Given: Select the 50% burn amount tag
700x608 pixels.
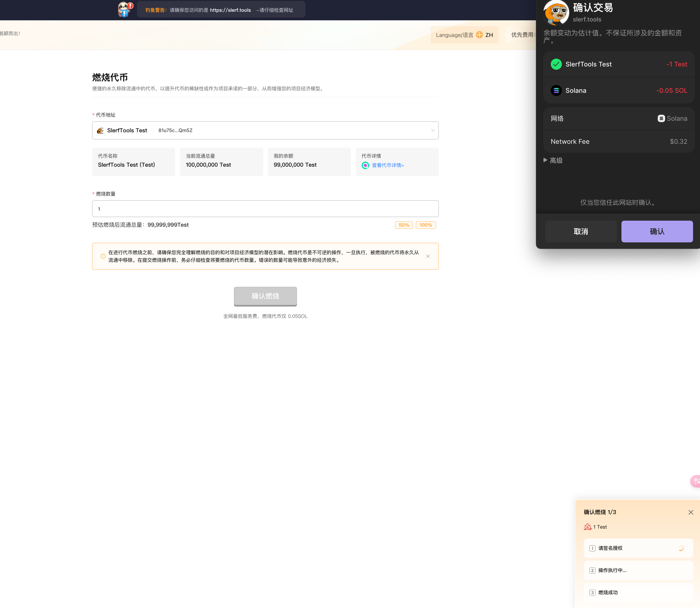Looking at the screenshot, I should pos(404,225).
